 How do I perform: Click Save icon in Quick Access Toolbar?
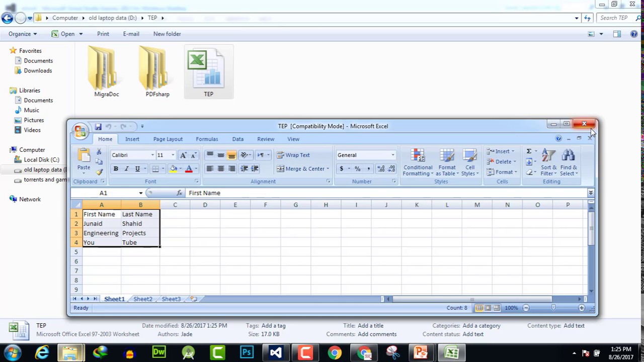click(98, 127)
